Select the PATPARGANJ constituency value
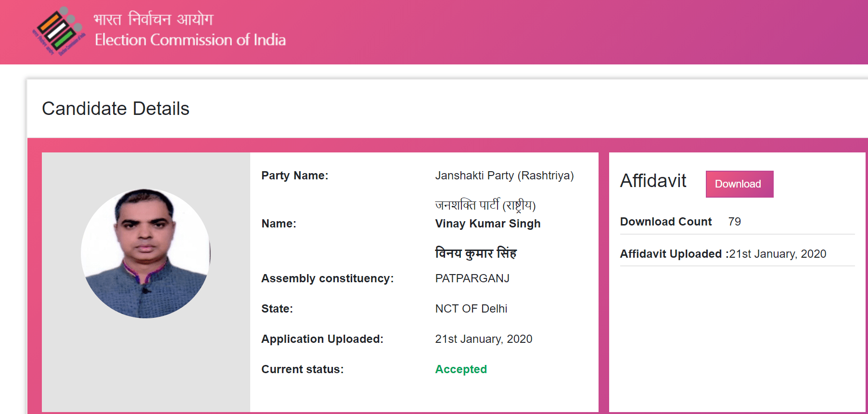868x414 pixels. pos(472,278)
